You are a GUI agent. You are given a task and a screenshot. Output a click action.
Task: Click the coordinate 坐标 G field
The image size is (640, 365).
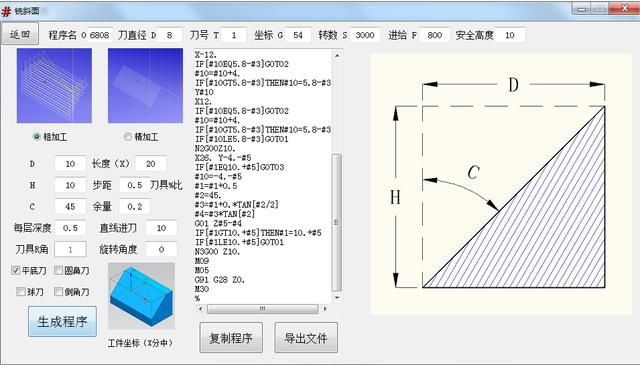pyautogui.click(x=298, y=35)
